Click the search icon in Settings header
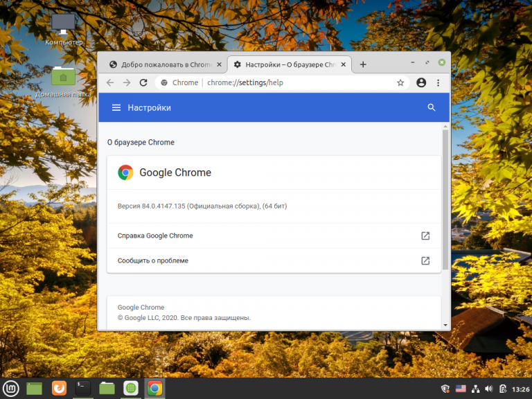This screenshot has width=532, height=399. click(432, 107)
